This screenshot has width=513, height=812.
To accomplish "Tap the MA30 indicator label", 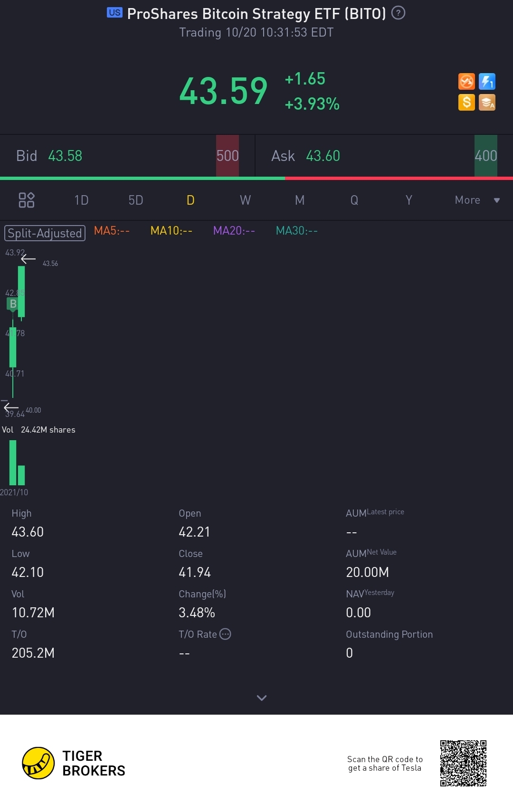I will [x=297, y=231].
